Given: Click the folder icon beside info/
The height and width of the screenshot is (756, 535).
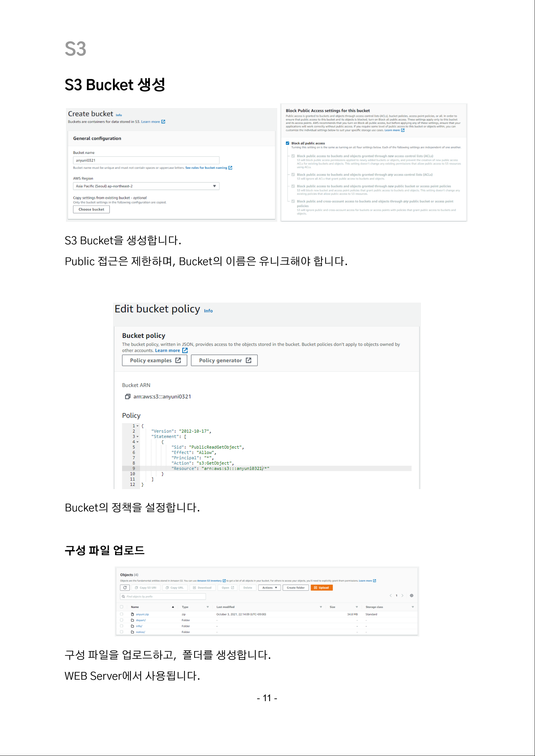Looking at the screenshot, I should [133, 626].
